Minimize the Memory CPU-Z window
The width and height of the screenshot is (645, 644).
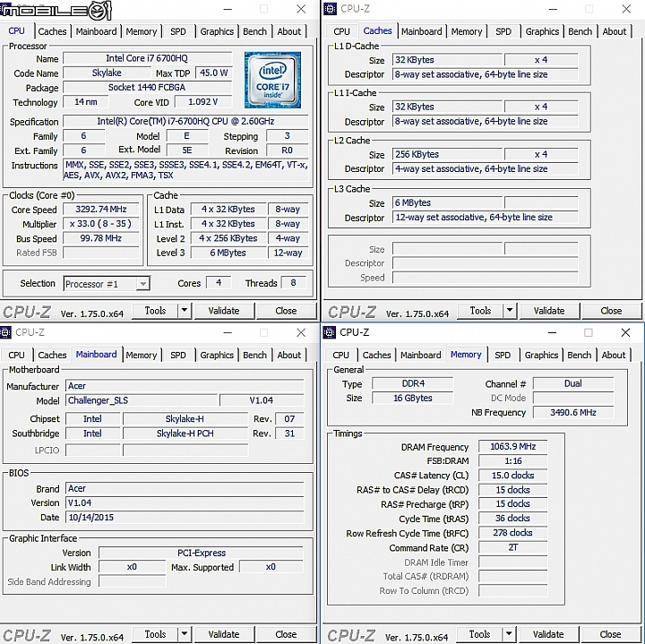552,332
